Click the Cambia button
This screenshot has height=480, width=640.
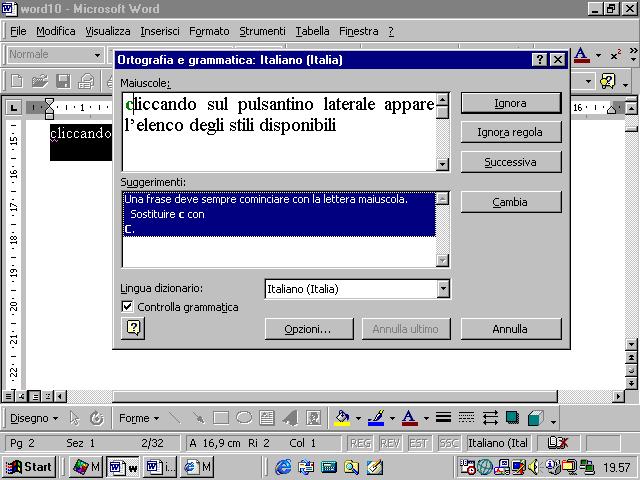pos(511,202)
